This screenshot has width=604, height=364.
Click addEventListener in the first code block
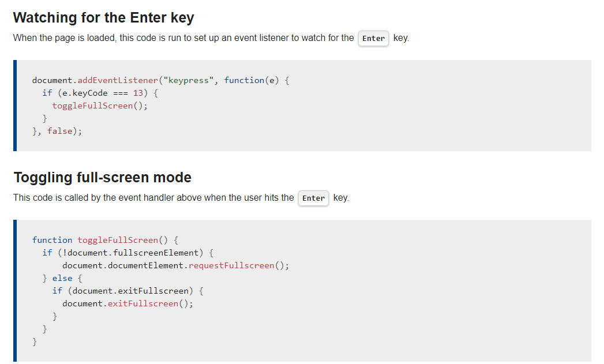pos(118,80)
